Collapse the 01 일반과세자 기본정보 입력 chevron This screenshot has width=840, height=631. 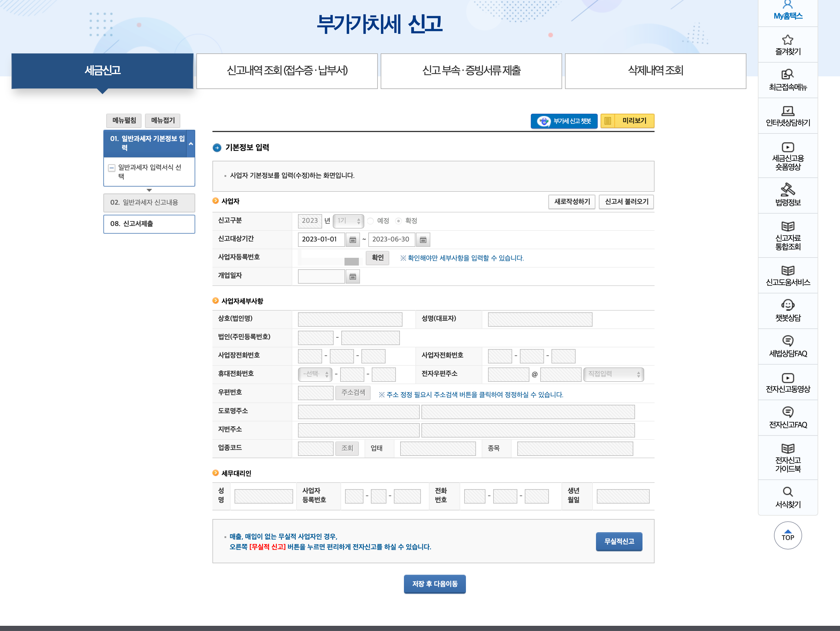pos(191,144)
